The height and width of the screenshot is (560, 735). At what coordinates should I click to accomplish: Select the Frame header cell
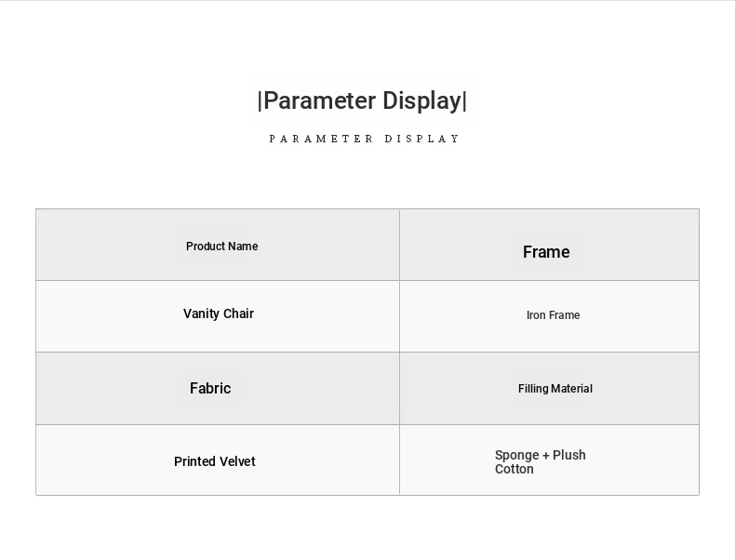click(x=546, y=252)
